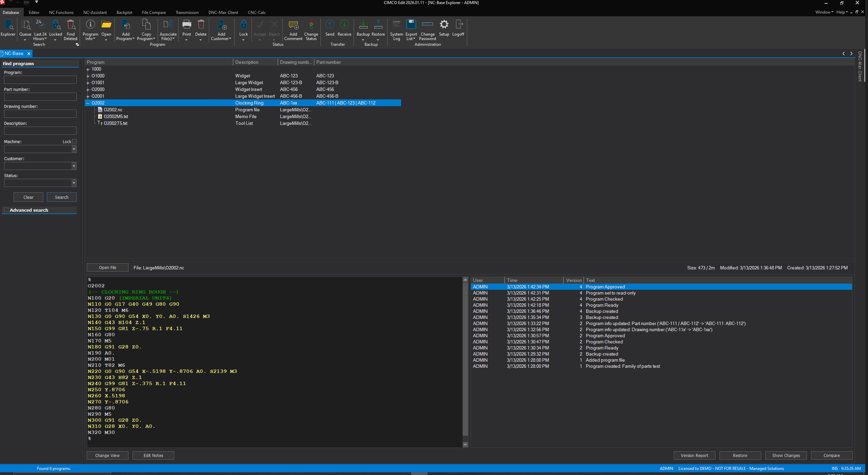Select the O2002T5.txt tool list
This screenshot has width=868, height=475.
(x=115, y=123)
